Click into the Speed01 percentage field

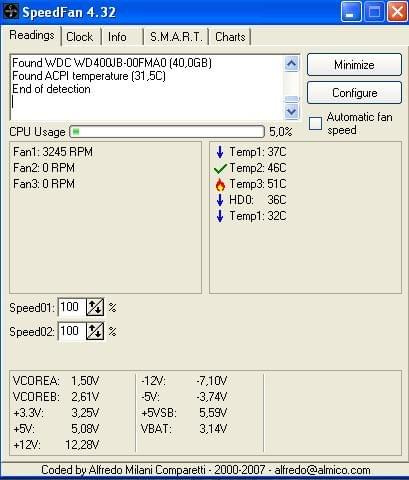coord(72,307)
